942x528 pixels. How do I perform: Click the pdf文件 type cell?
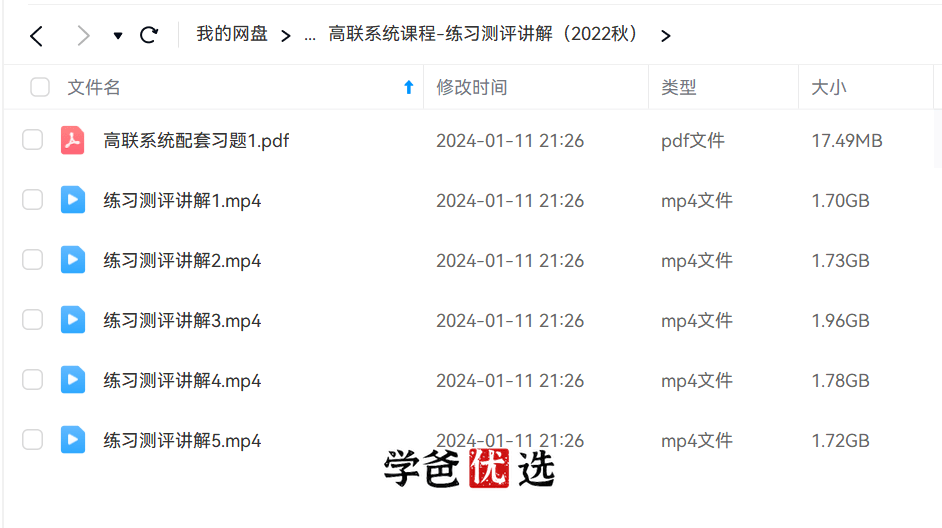pyautogui.click(x=693, y=141)
